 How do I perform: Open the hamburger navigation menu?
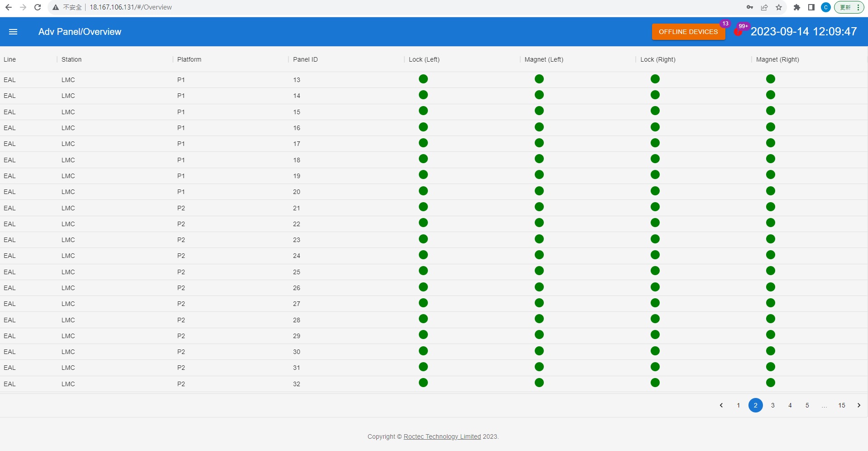[13, 32]
